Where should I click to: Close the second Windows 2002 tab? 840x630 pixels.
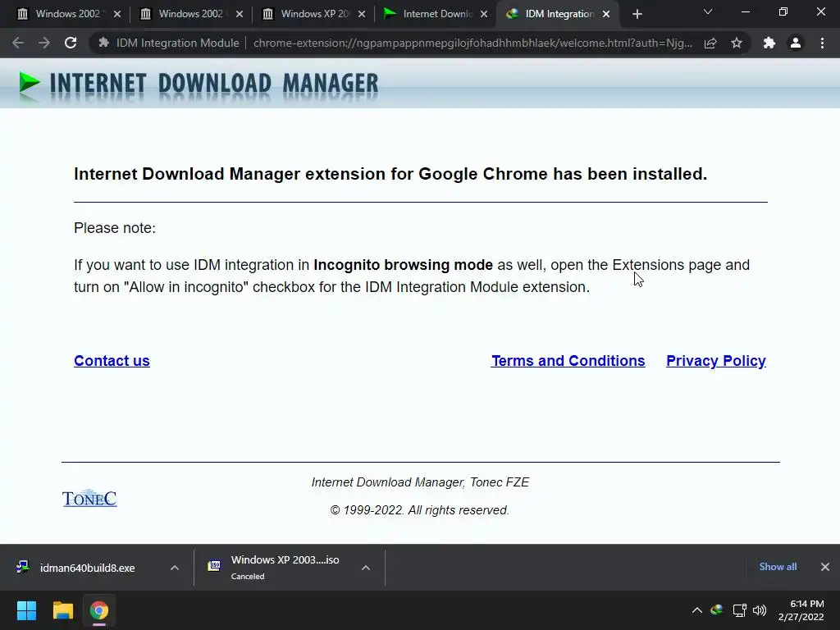tap(240, 15)
